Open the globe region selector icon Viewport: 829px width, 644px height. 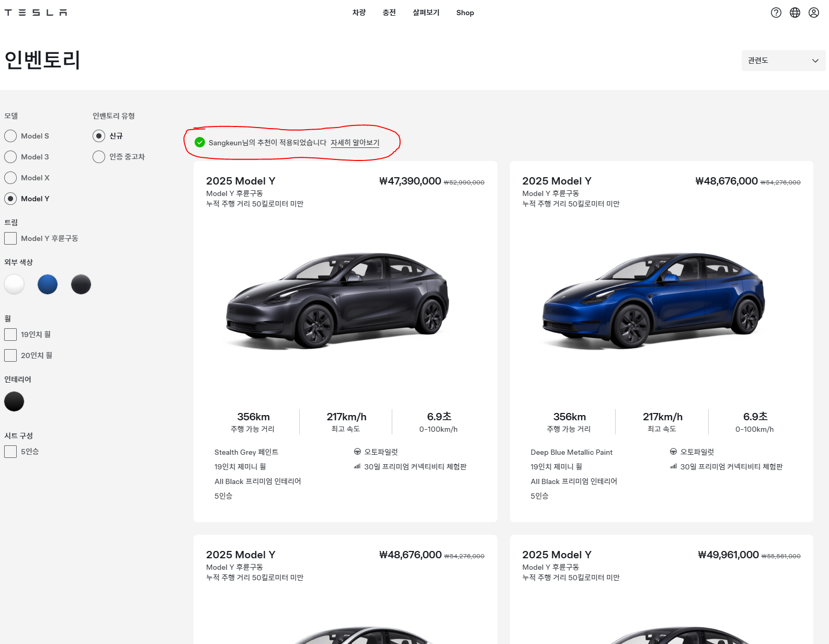click(795, 13)
